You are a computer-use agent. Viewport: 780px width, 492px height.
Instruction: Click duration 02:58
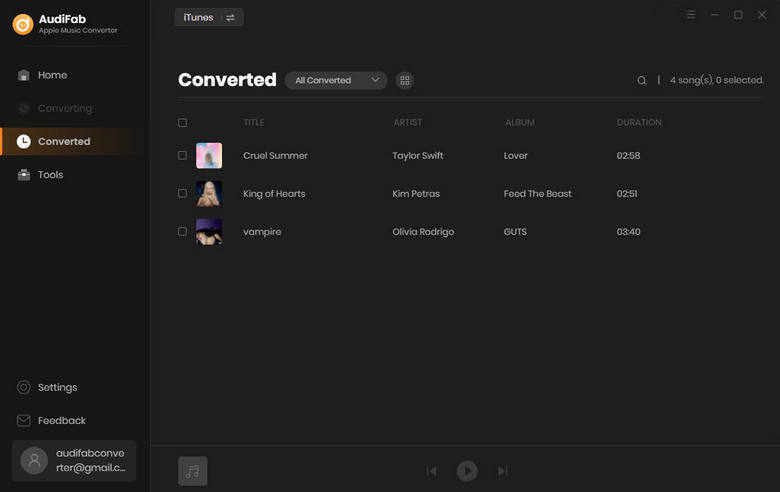tap(628, 155)
